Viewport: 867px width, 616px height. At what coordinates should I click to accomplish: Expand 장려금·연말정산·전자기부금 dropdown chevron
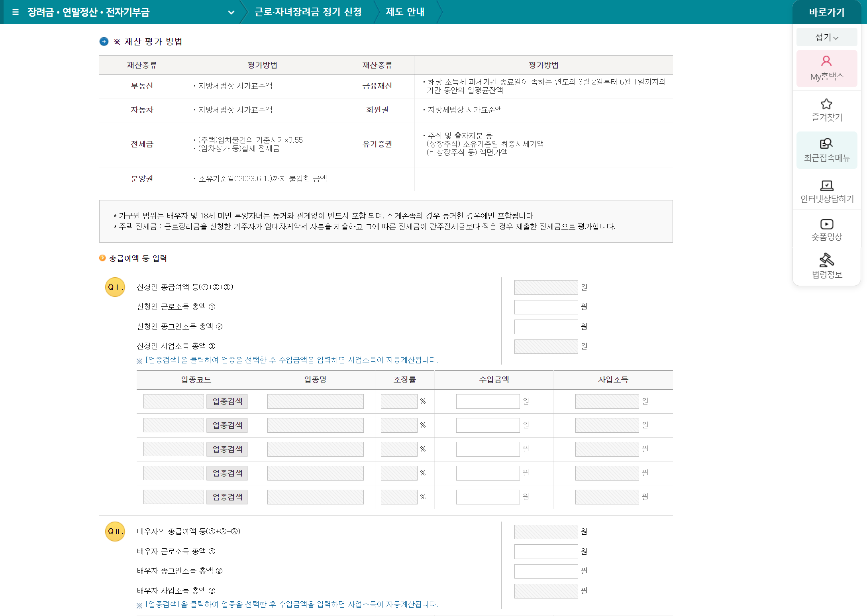tap(231, 12)
